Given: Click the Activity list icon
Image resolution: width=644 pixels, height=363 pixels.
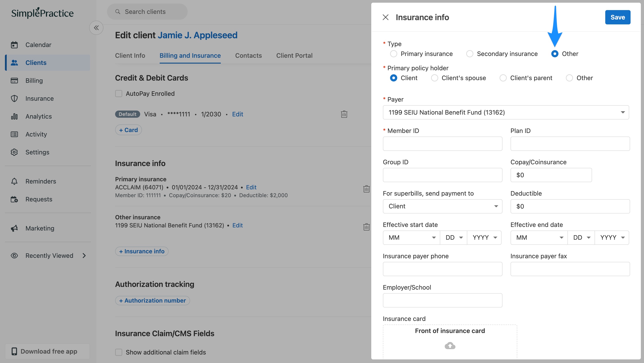Looking at the screenshot, I should (x=14, y=134).
